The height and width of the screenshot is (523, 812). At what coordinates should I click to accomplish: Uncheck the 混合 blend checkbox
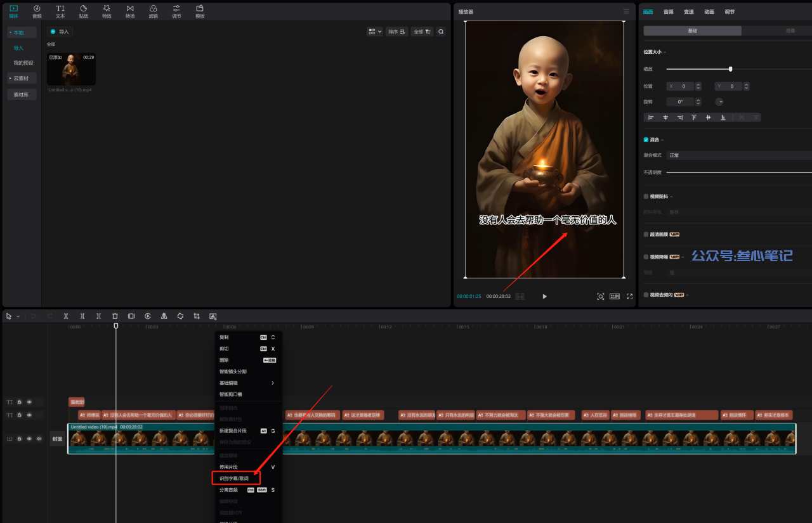pyautogui.click(x=646, y=139)
